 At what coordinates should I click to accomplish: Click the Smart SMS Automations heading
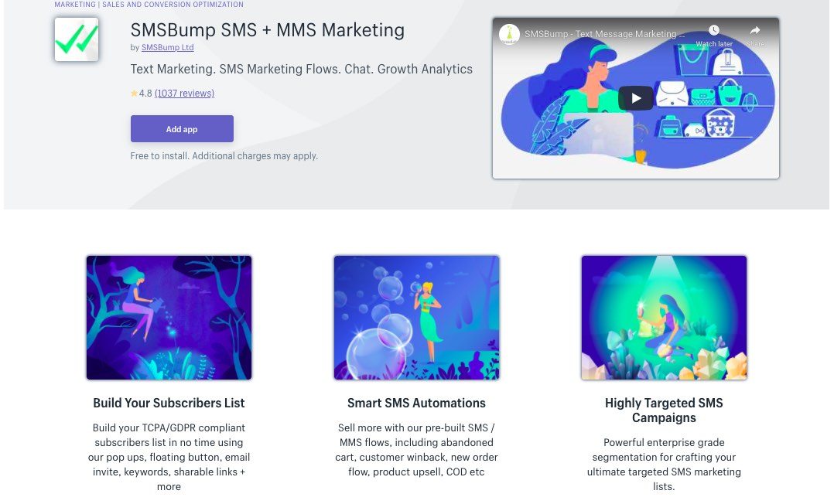(416, 403)
